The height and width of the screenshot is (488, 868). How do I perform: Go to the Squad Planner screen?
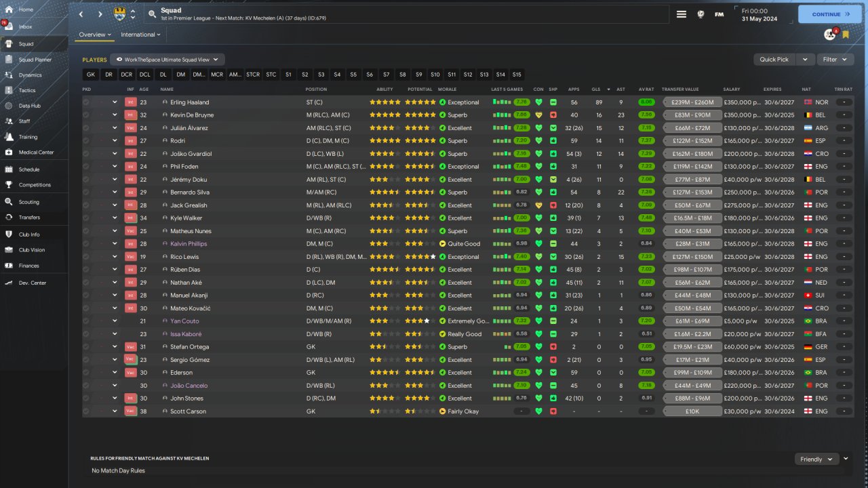click(x=34, y=60)
